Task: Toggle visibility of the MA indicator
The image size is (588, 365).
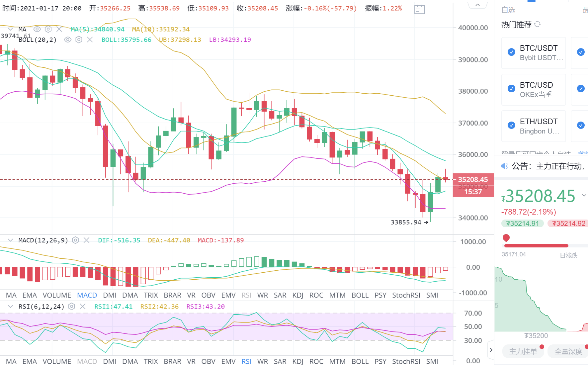Action: [37, 29]
